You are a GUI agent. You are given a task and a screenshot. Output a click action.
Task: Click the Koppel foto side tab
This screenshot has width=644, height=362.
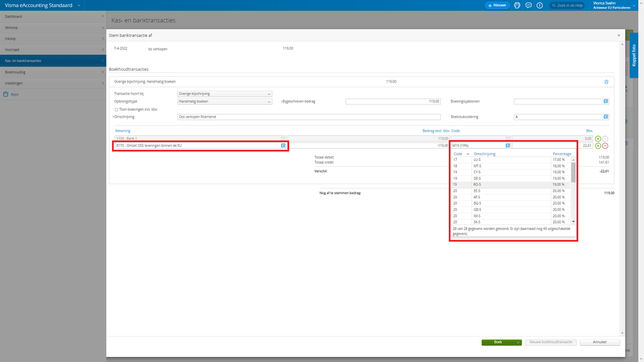(634, 55)
